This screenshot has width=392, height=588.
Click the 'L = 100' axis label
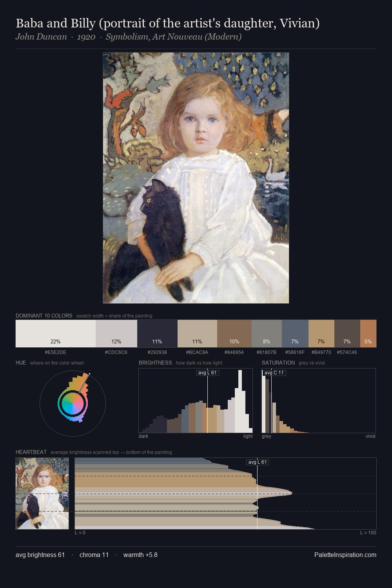point(368,533)
